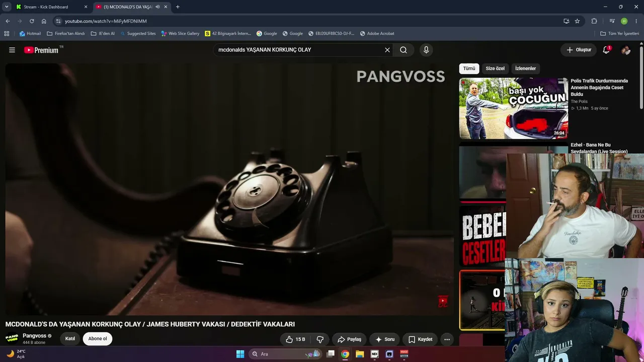Open the YouTube hamburger guide menu
This screenshot has height=362, width=644.
pos(12,50)
